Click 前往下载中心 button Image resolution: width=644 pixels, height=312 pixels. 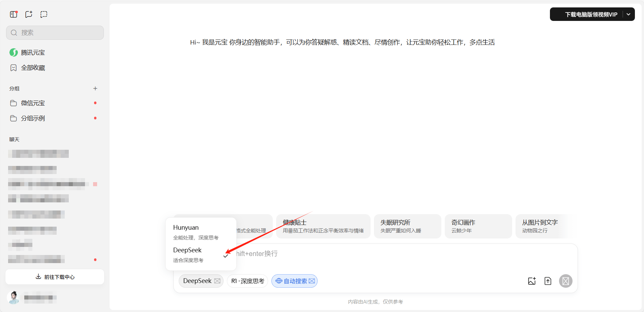(55, 277)
